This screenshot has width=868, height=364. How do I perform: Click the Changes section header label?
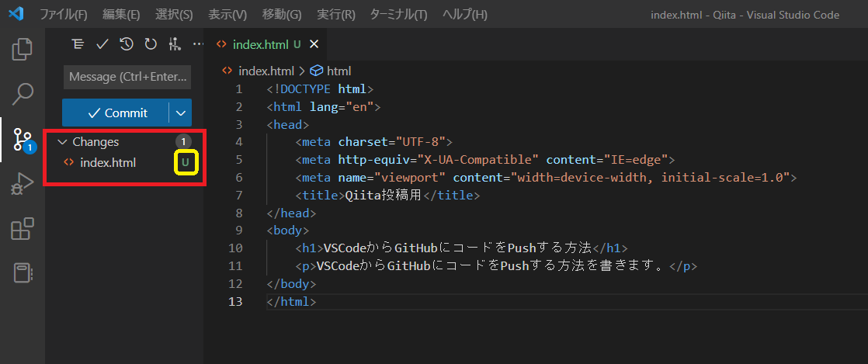point(95,141)
